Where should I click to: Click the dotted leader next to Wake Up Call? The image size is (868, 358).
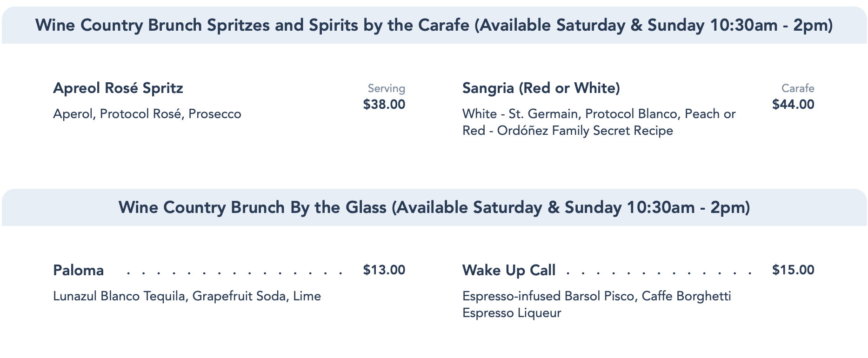tap(659, 272)
